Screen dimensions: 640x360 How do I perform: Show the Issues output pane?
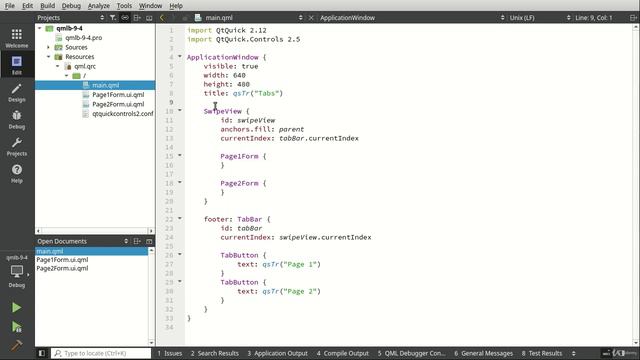pos(170,353)
